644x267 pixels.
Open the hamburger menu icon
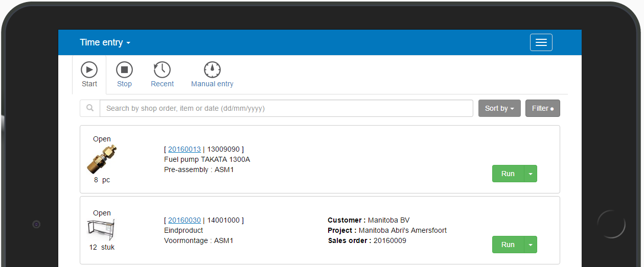pos(541,43)
